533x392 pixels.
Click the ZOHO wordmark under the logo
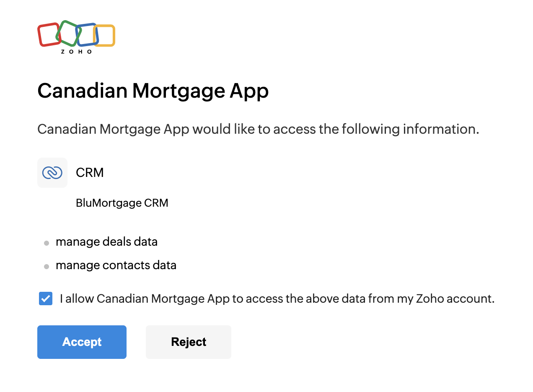click(76, 52)
